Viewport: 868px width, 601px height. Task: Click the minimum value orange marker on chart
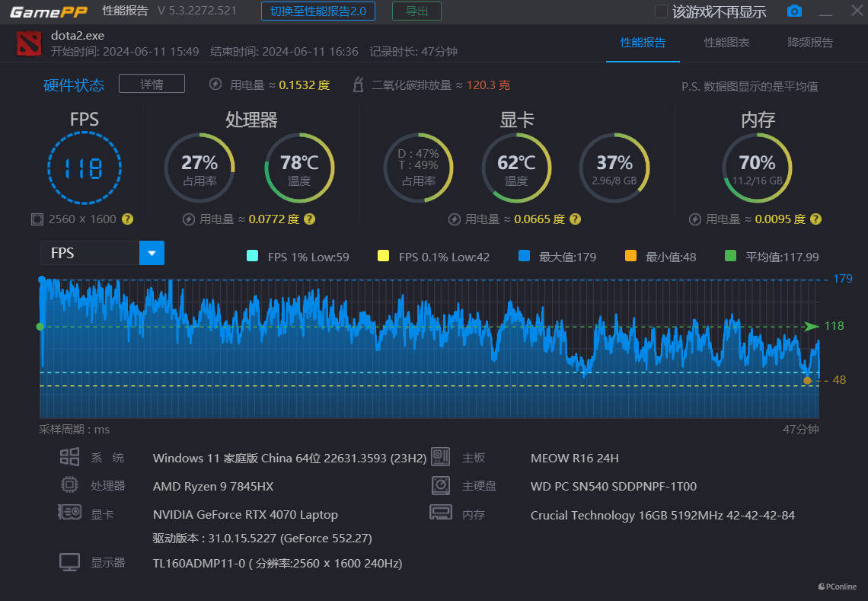pyautogui.click(x=808, y=381)
